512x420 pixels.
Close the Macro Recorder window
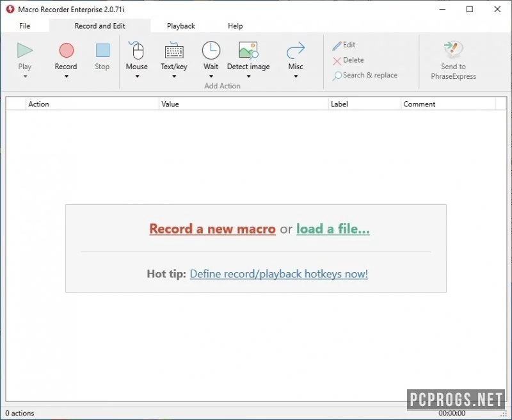pos(497,9)
